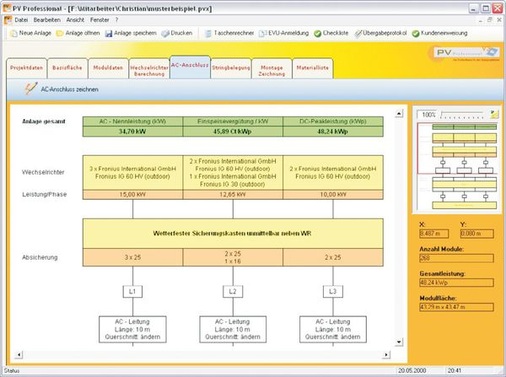Click the vertical scrollbar up arrow
The image size is (506, 377).
399,114
